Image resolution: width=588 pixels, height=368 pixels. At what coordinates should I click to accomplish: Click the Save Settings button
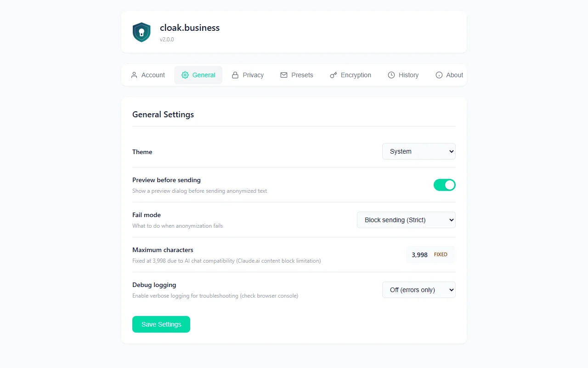tap(161, 324)
